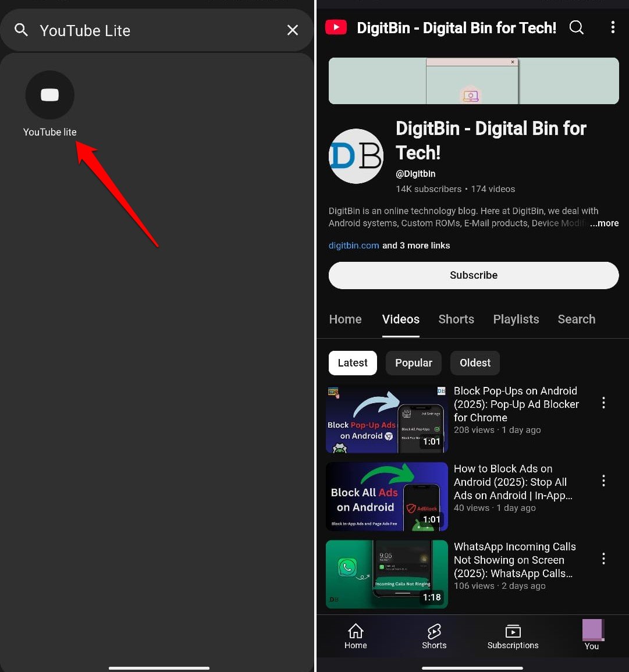Sort videos by Oldest chip
Viewport: 629px width, 672px height.
[475, 363]
